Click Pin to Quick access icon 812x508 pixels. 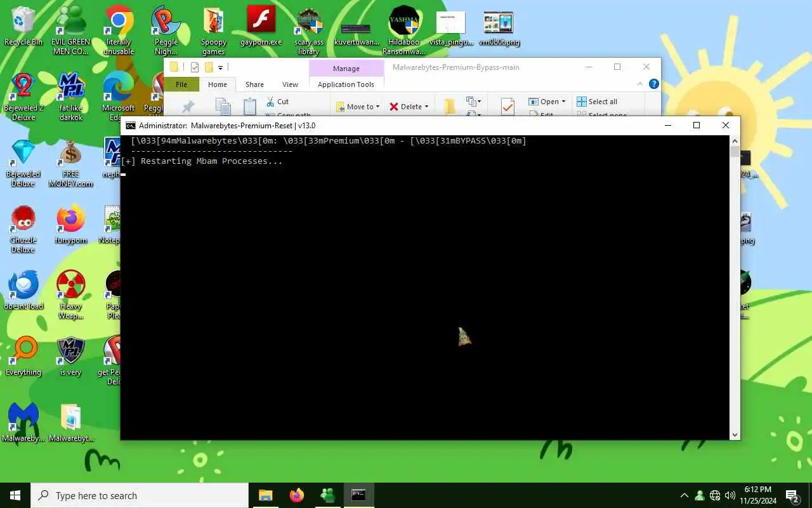(188, 107)
